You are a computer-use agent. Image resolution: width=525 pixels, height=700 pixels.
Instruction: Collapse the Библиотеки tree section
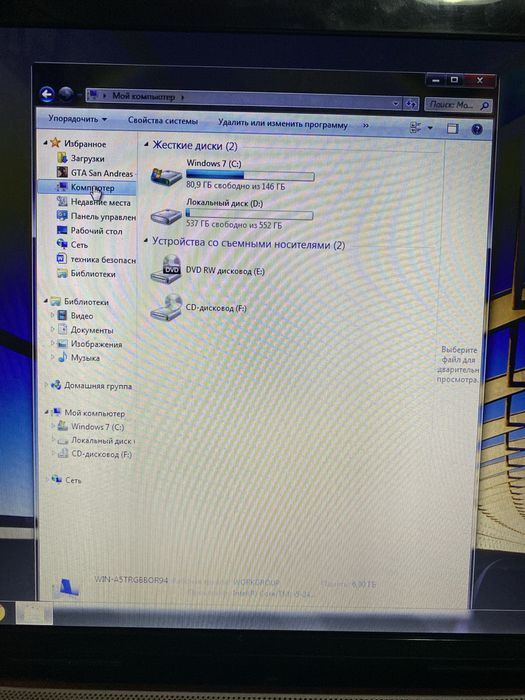(x=46, y=301)
